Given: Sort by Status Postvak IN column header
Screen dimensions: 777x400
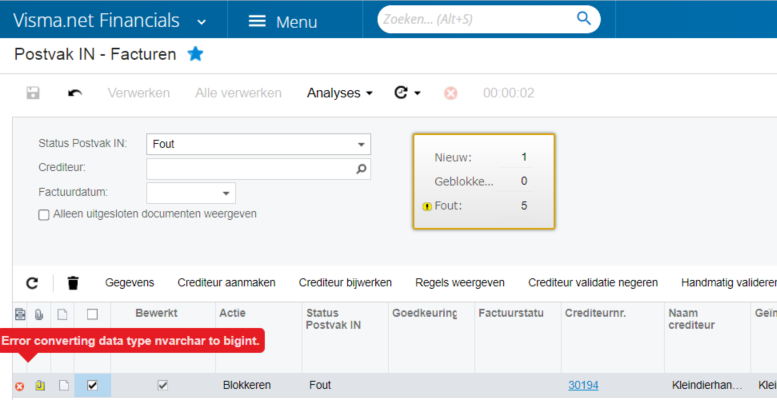Looking at the screenshot, I should (333, 319).
